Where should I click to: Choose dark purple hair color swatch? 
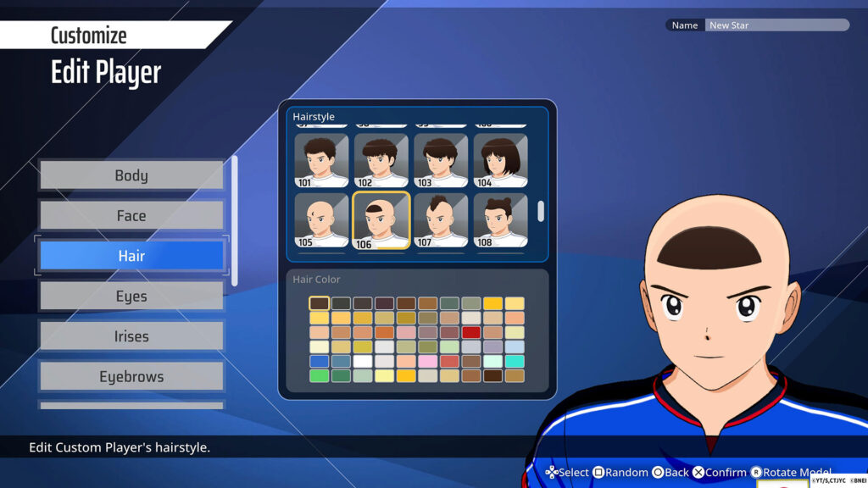coord(384,303)
